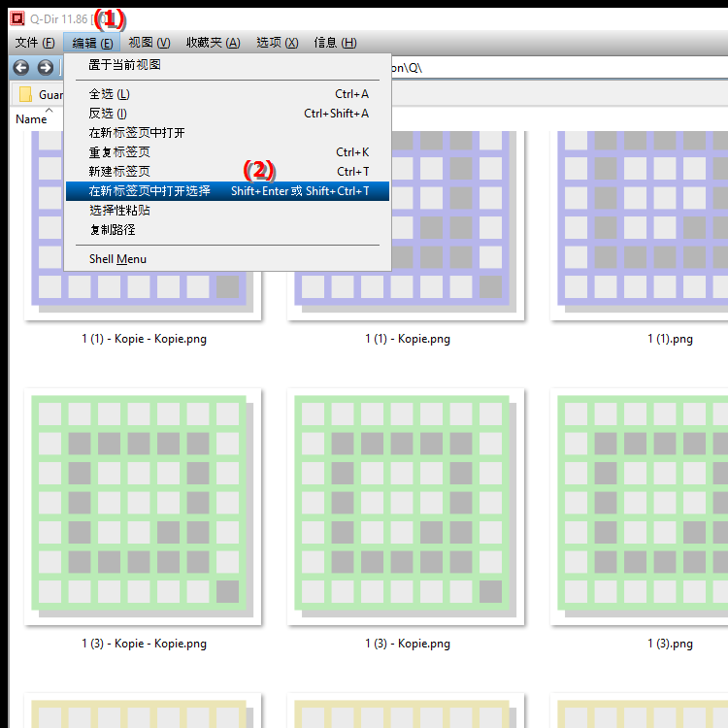Open the 信息 (H) menu

[x=335, y=43]
